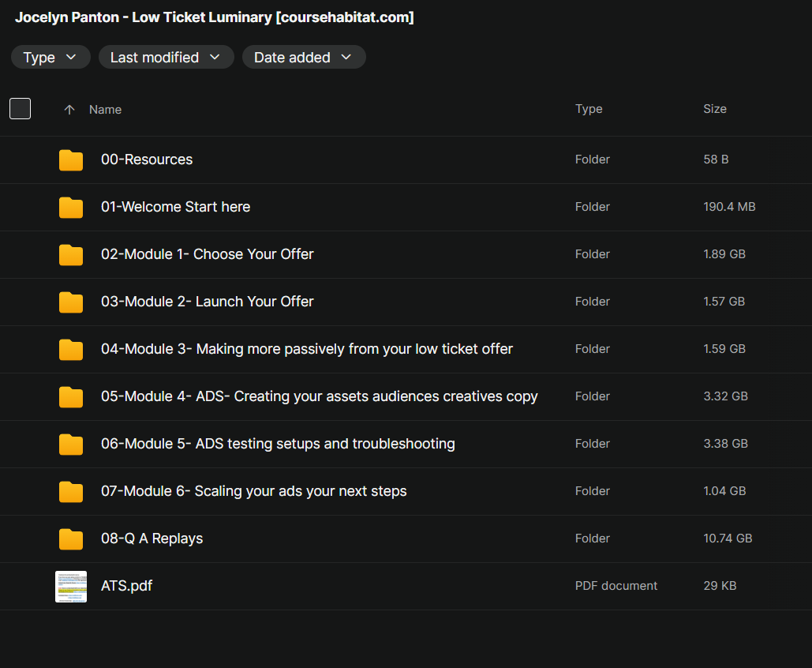Sort by the Name column header
The width and height of the screenshot is (812, 668).
click(x=105, y=109)
